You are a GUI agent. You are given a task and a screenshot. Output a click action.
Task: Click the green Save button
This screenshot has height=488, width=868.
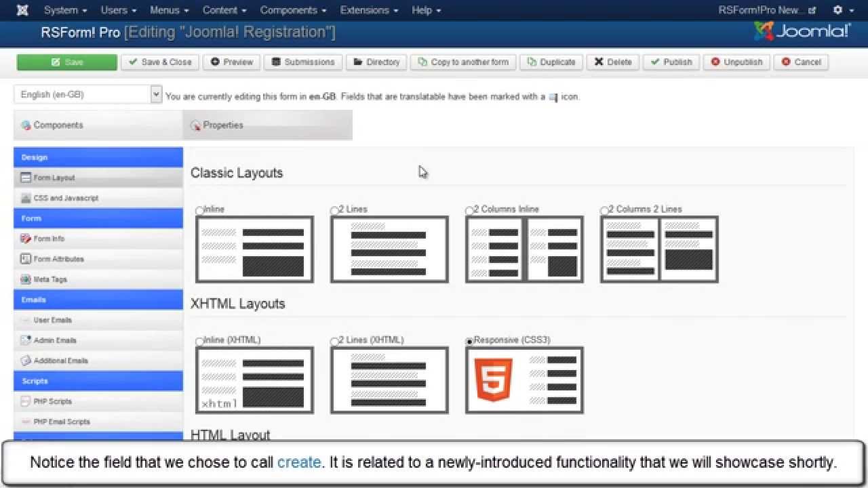pos(67,62)
